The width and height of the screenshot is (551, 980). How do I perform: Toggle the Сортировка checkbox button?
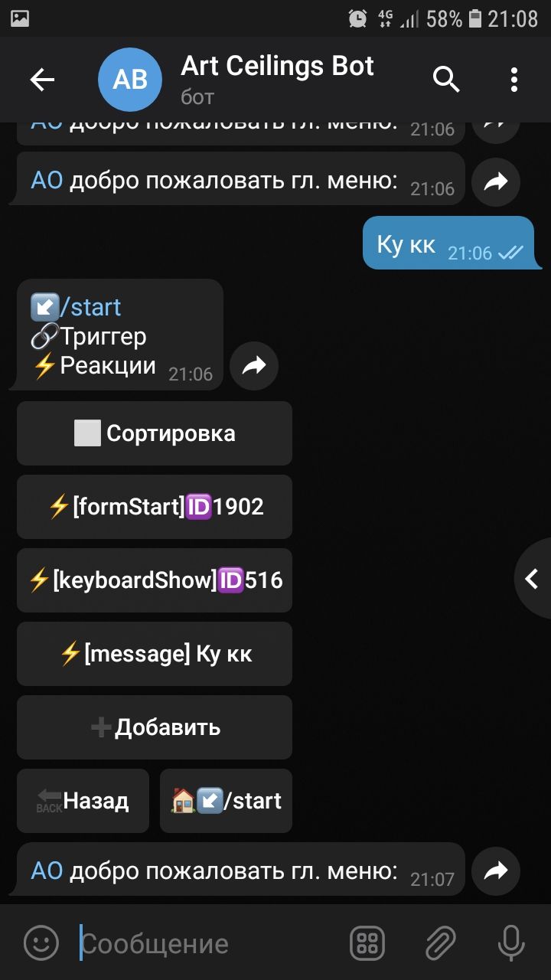coord(155,433)
